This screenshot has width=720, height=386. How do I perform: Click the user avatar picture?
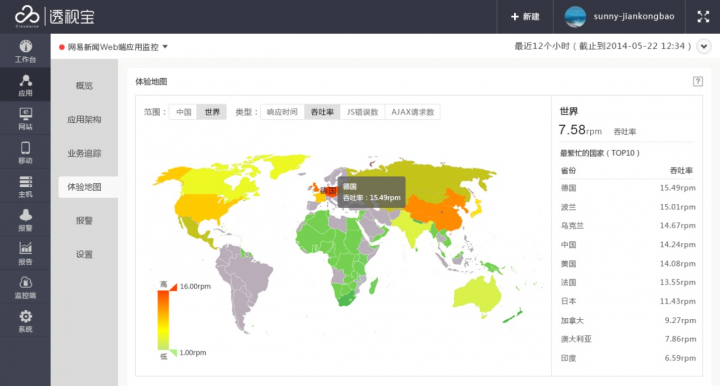(x=575, y=17)
